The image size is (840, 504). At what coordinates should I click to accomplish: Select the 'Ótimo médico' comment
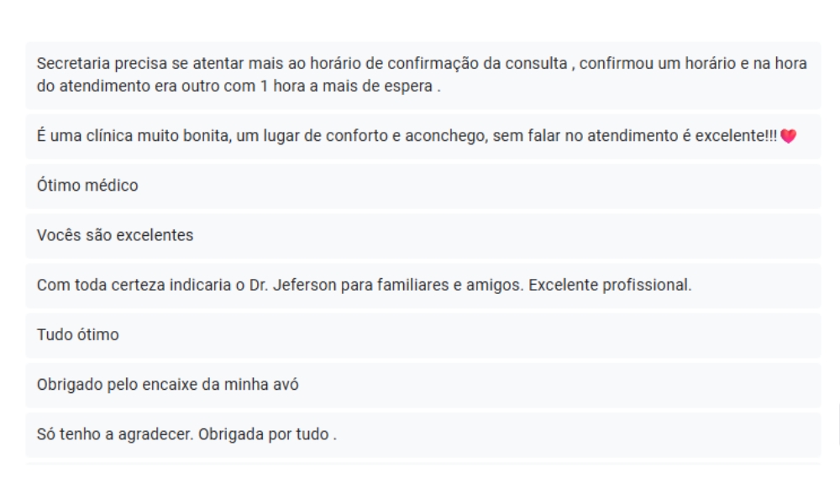click(x=423, y=186)
